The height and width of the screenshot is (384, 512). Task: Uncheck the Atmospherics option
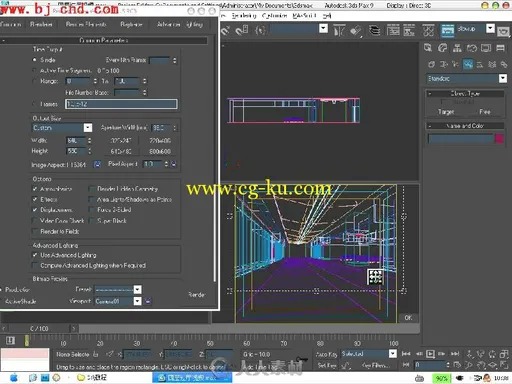(x=35, y=189)
